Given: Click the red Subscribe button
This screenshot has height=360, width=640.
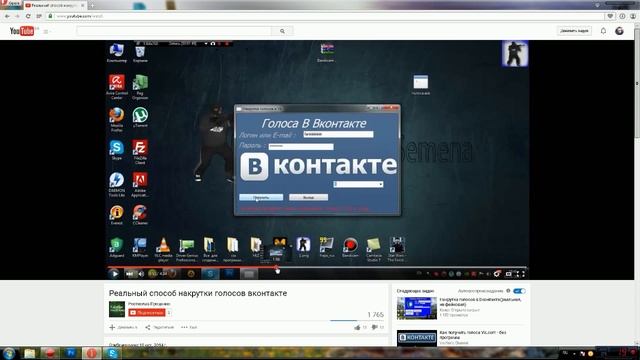Looking at the screenshot, I should (x=147, y=313).
